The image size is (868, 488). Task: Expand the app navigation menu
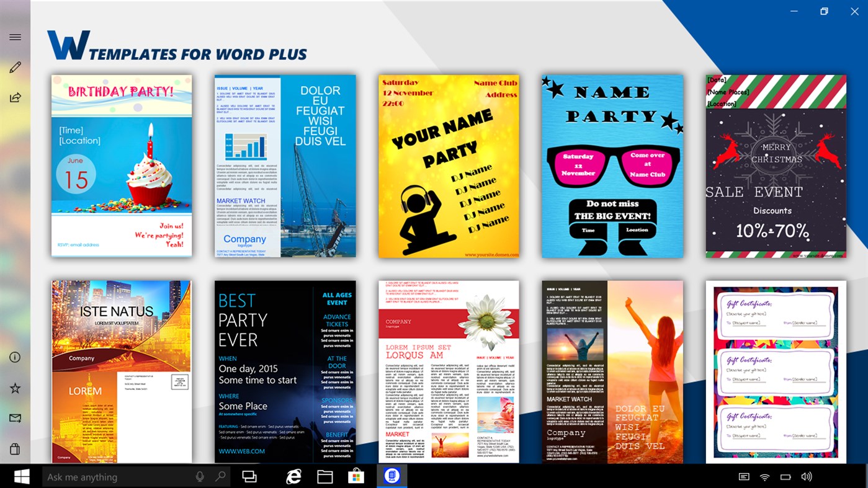tap(14, 37)
